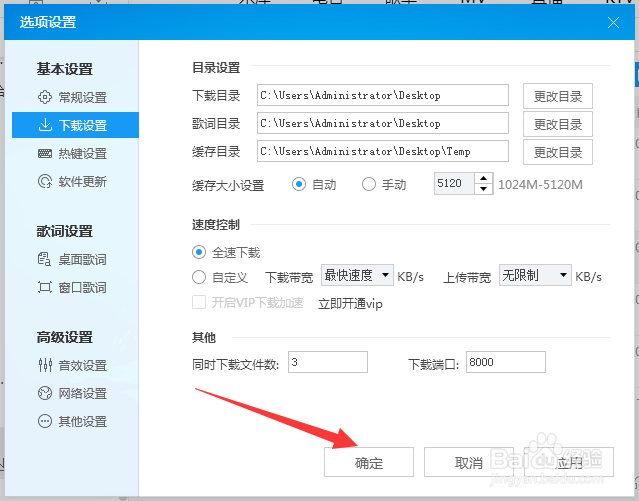Viewport: 639px width, 501px height.
Task: Click the 歌词设置 section heading
Action: [64, 231]
